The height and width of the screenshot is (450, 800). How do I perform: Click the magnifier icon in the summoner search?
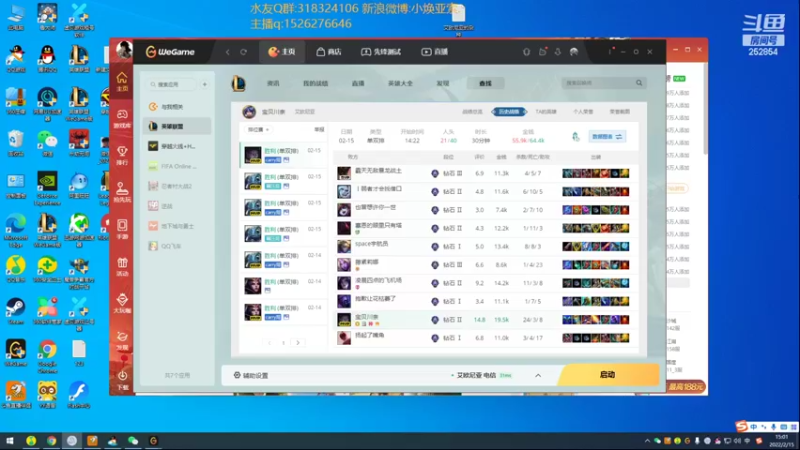639,83
